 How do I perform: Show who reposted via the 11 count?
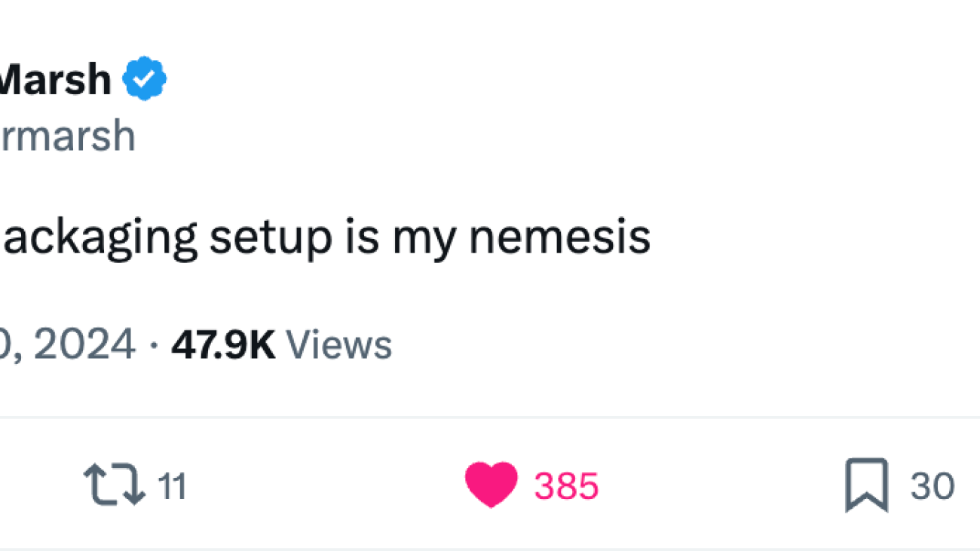173,485
